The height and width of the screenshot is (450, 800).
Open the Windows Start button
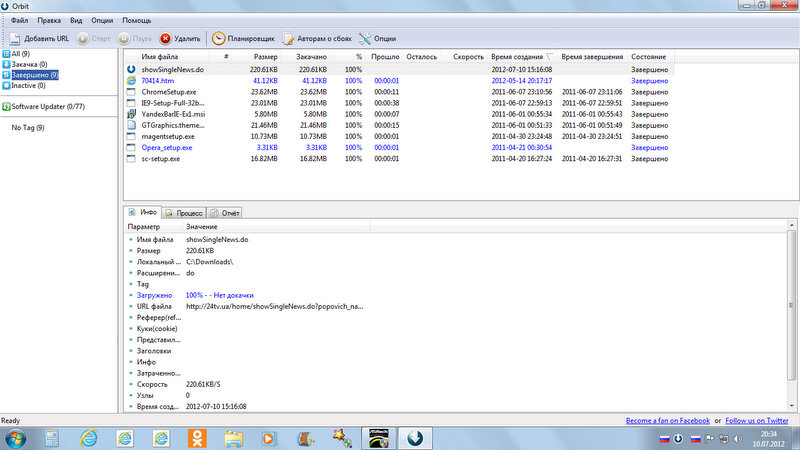pyautogui.click(x=15, y=438)
